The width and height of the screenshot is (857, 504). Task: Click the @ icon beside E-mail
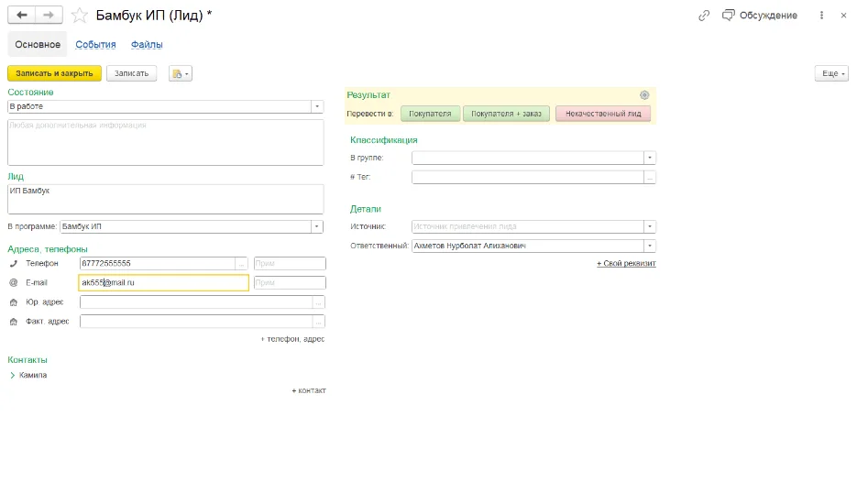(14, 282)
